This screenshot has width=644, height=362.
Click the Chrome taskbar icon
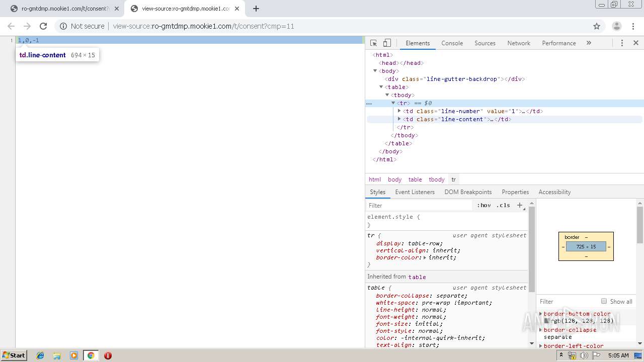(x=91, y=355)
